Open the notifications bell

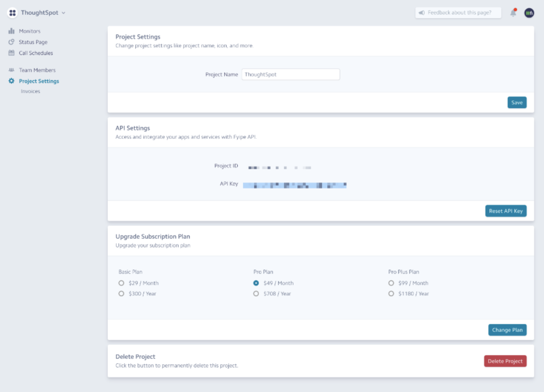click(x=513, y=13)
